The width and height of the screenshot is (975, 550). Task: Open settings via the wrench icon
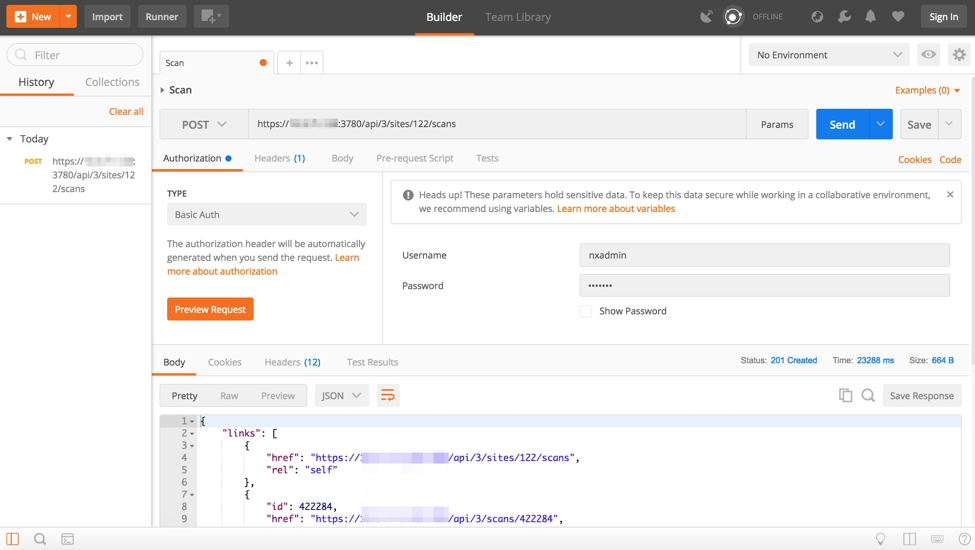tap(844, 17)
